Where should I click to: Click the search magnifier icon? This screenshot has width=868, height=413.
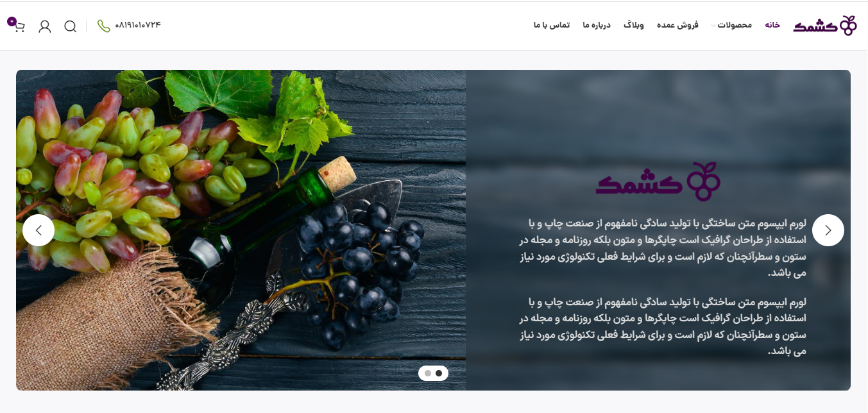[x=71, y=26]
